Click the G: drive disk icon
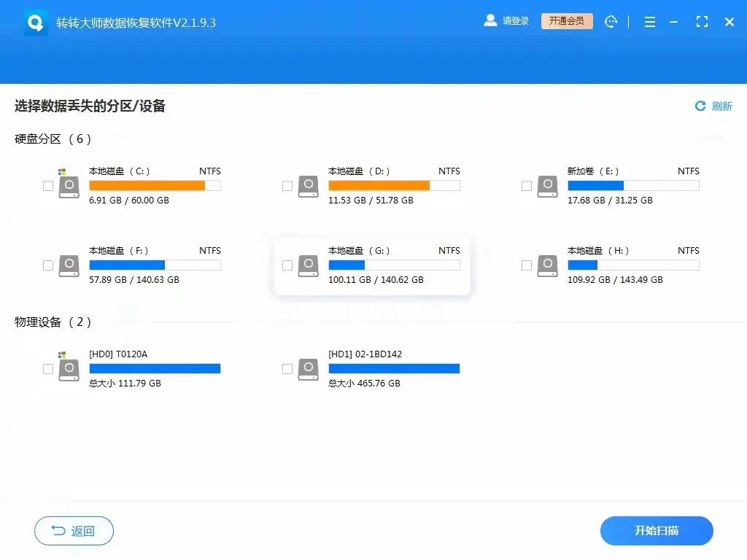Screen dimensions: 747x560 (x=309, y=265)
